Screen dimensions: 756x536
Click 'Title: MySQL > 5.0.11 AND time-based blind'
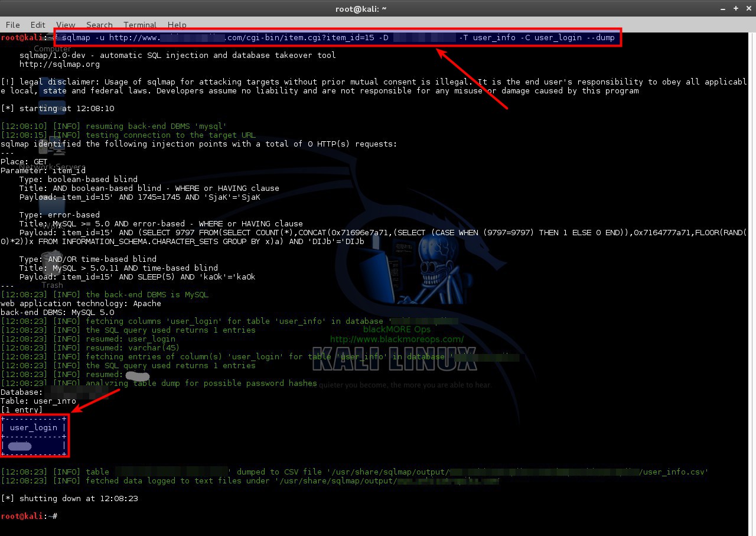119,268
